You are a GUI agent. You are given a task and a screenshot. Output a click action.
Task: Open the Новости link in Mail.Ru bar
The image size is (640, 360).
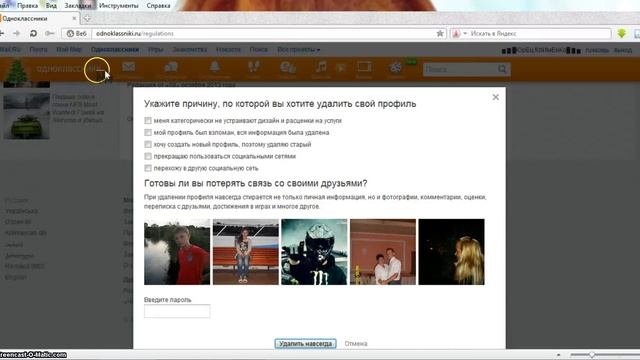pyautogui.click(x=228, y=49)
